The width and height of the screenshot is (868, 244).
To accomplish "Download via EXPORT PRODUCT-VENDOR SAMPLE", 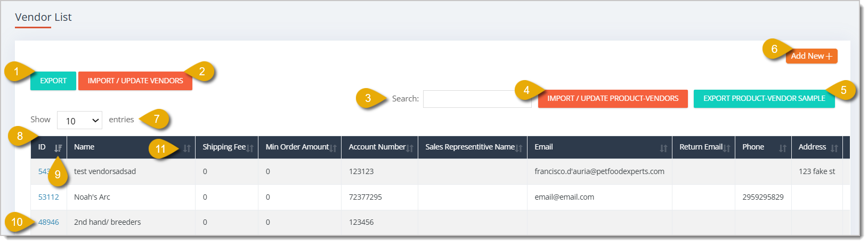I will pyautogui.click(x=764, y=98).
